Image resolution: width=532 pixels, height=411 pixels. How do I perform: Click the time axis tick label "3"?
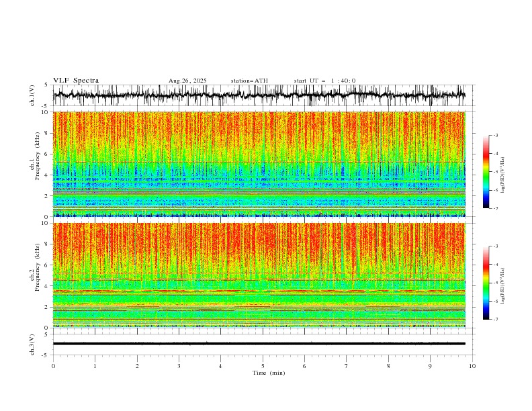(x=179, y=366)
